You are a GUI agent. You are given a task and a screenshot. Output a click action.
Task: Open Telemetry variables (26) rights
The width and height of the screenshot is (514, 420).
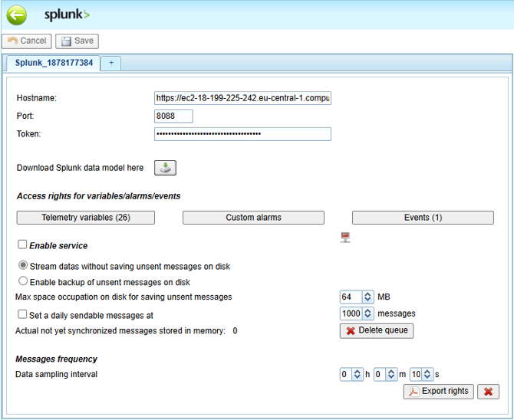86,218
